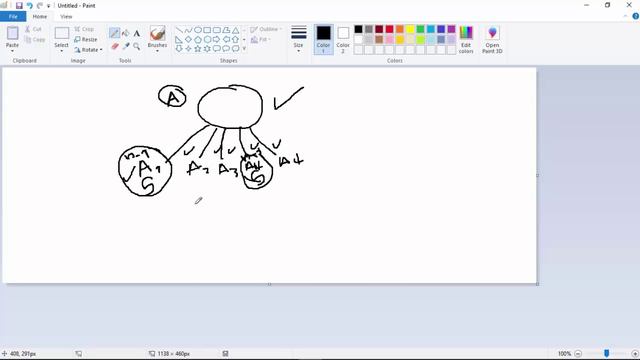Open Customize Quick Access Toolbar dropdown

tap(49, 6)
